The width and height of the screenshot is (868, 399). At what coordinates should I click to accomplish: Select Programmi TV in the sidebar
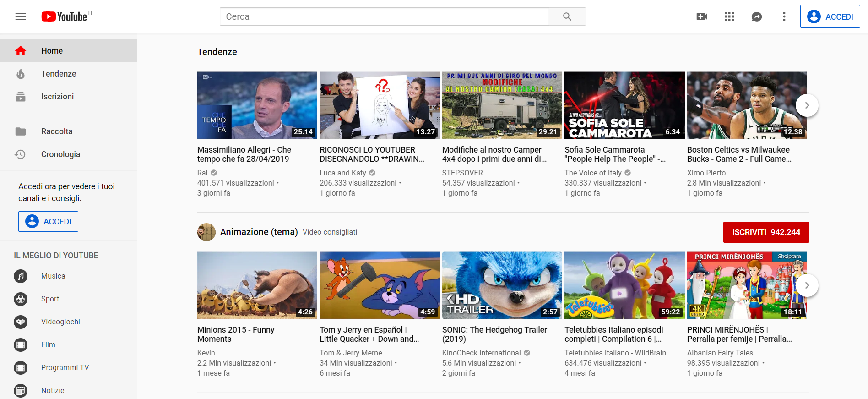pyautogui.click(x=69, y=368)
